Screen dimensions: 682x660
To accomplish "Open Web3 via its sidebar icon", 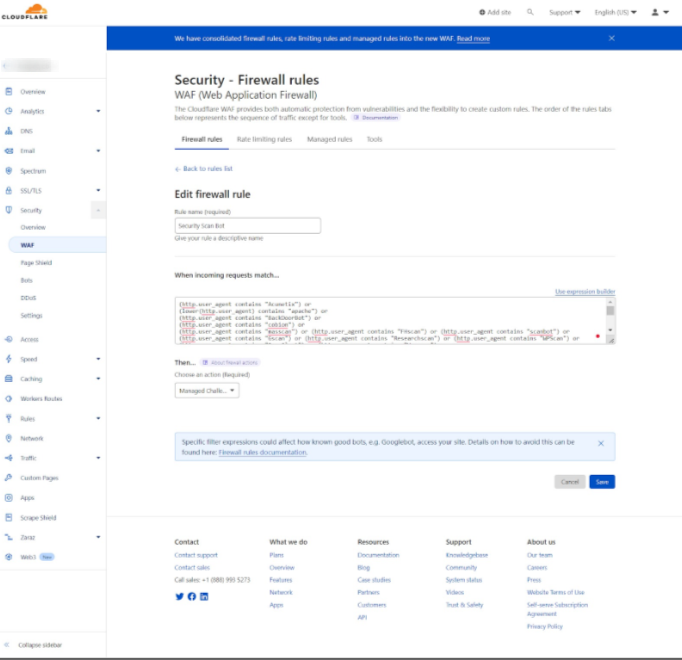I will point(9,557).
